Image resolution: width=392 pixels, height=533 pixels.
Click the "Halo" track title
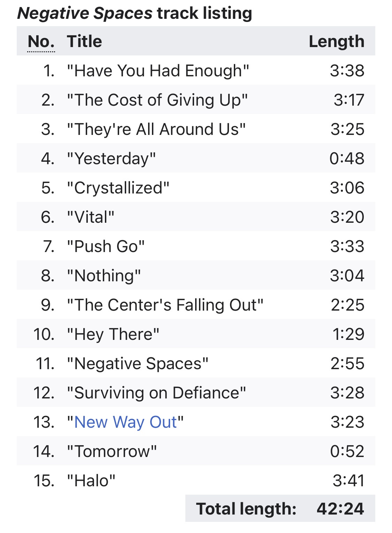click(91, 481)
